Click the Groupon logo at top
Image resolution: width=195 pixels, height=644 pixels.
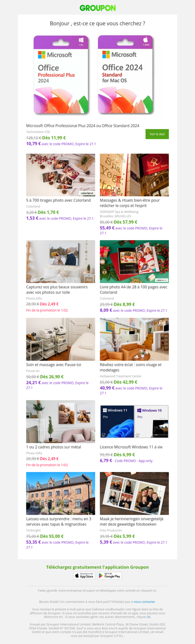(97, 8)
